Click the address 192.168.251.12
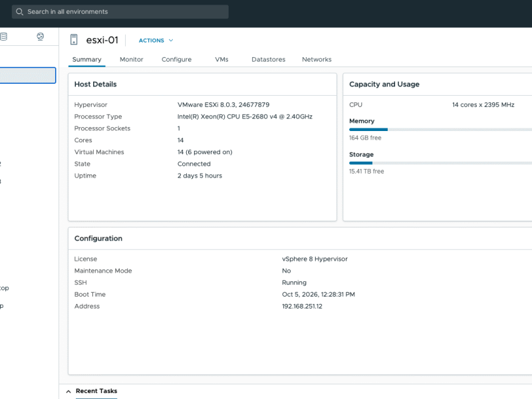 coord(302,307)
